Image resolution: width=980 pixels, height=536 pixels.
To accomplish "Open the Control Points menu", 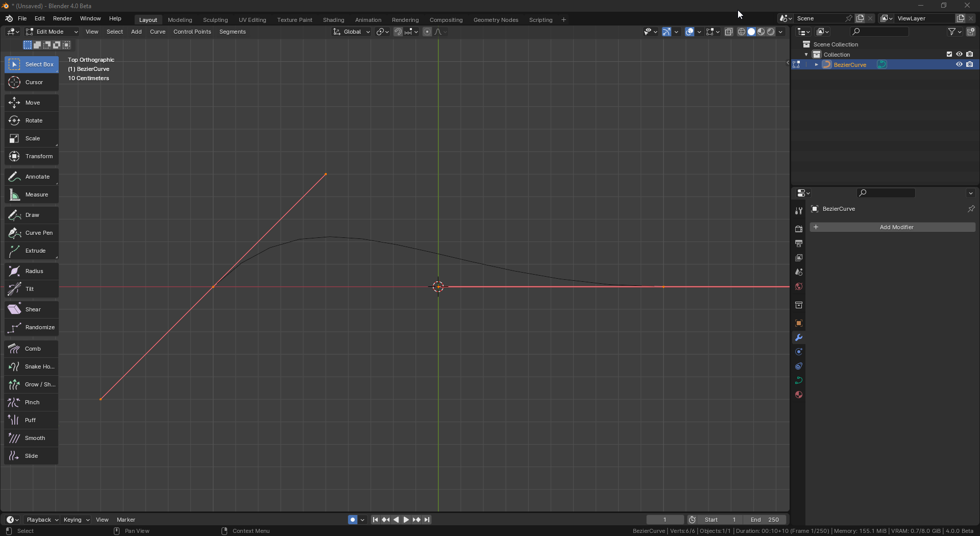I will tap(192, 32).
